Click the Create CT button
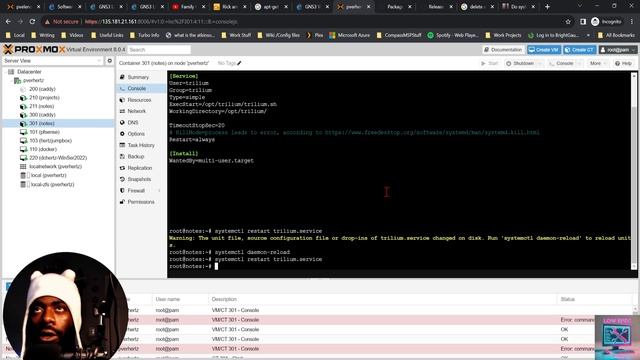The height and width of the screenshot is (360, 640). [x=580, y=50]
